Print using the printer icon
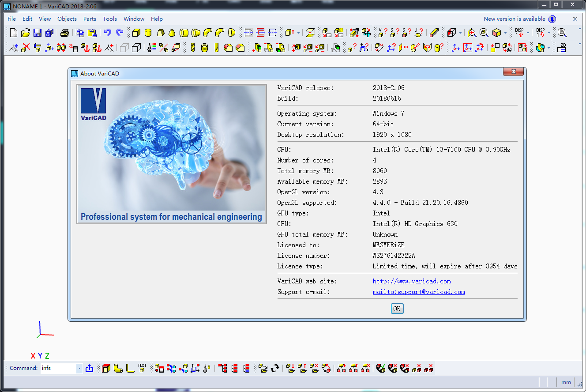Image resolution: width=586 pixels, height=392 pixels. [x=64, y=32]
